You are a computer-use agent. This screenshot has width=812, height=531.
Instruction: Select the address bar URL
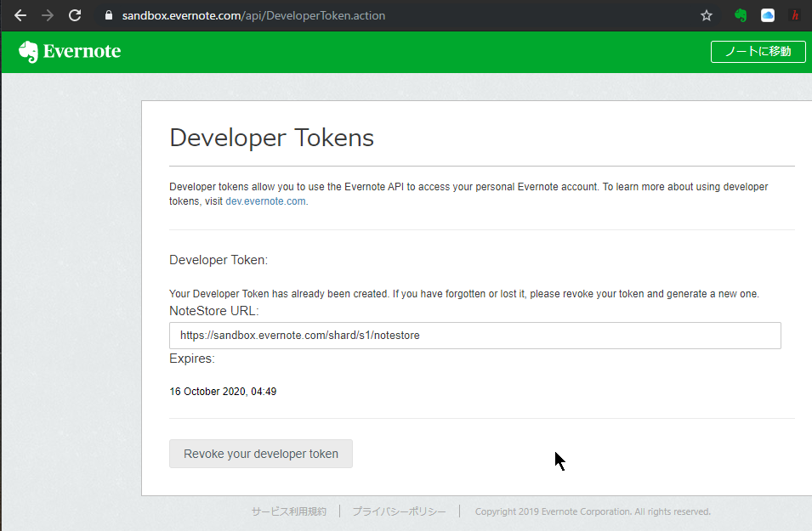click(253, 15)
